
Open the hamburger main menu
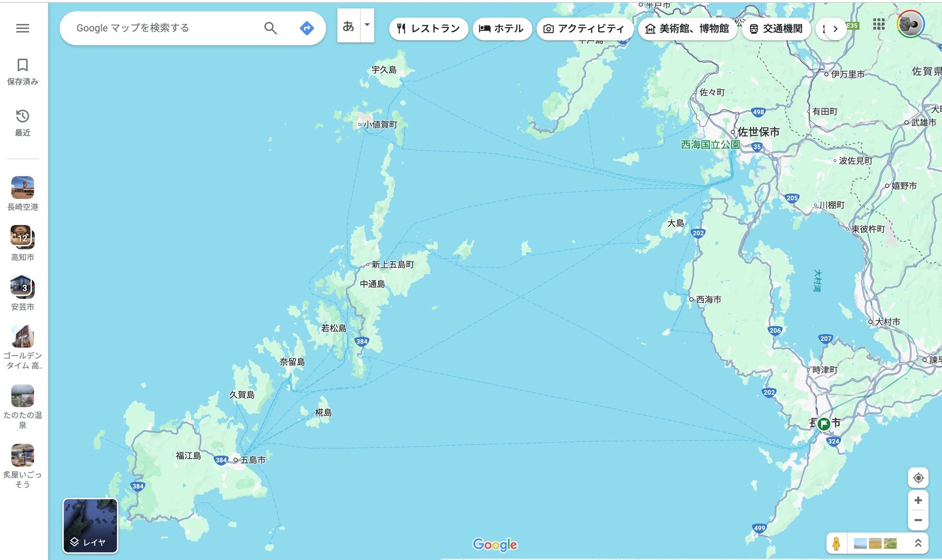(x=23, y=28)
